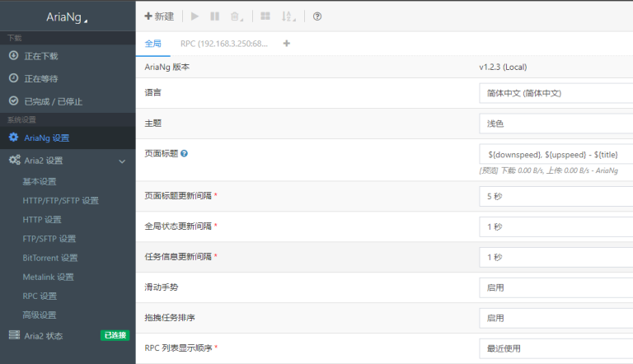Click the Aria2 设置 double gears icon
The width and height of the screenshot is (633, 364).
click(15, 160)
